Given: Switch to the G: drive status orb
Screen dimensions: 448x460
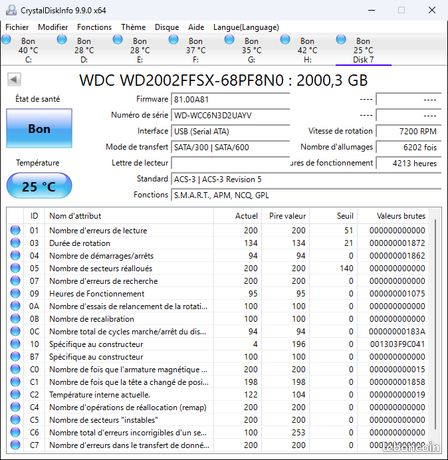Looking at the screenshot, I should pos(229,40).
